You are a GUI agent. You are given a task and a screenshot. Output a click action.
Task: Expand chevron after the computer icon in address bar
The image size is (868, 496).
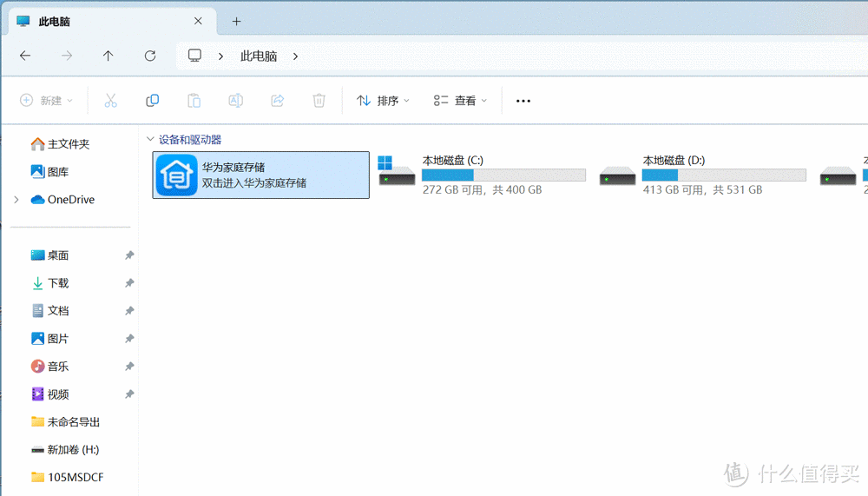click(x=220, y=56)
